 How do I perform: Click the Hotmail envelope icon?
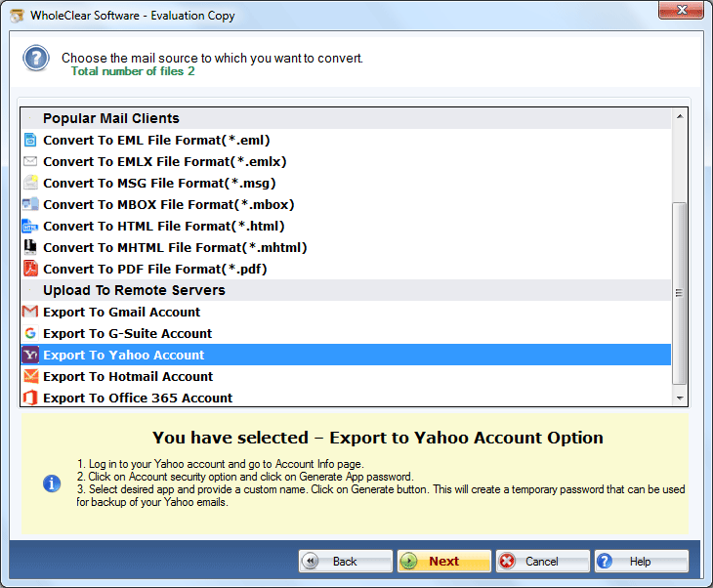[30, 376]
